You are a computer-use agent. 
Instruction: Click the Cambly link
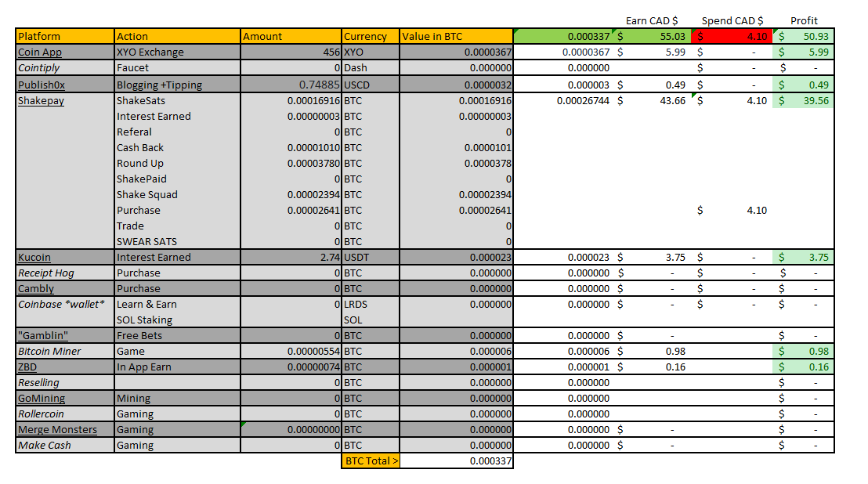36,289
